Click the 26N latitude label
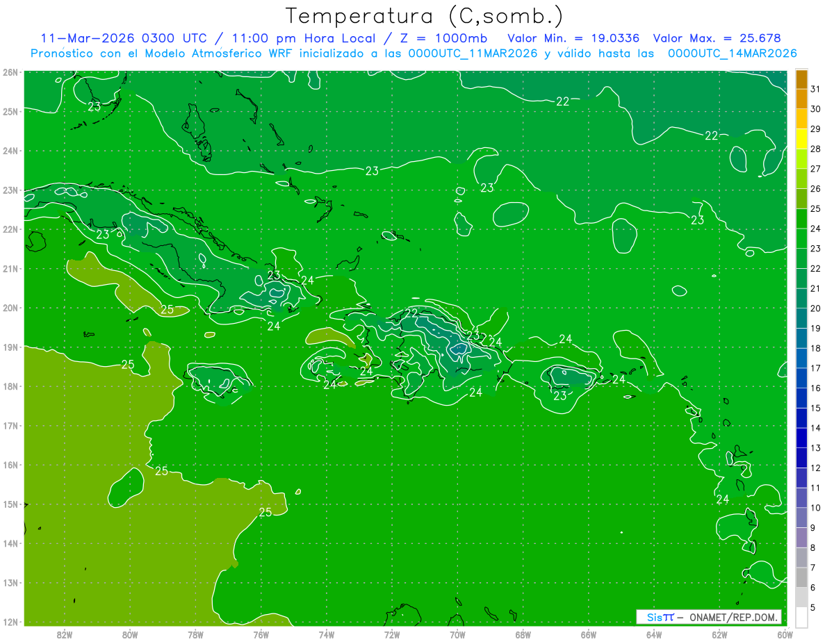The image size is (834, 644). click(10, 72)
